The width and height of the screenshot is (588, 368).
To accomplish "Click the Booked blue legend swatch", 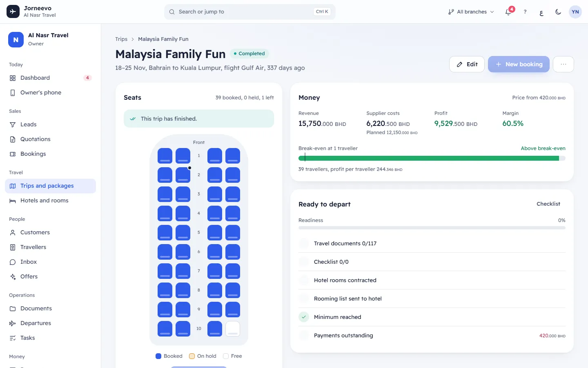I will click(158, 356).
